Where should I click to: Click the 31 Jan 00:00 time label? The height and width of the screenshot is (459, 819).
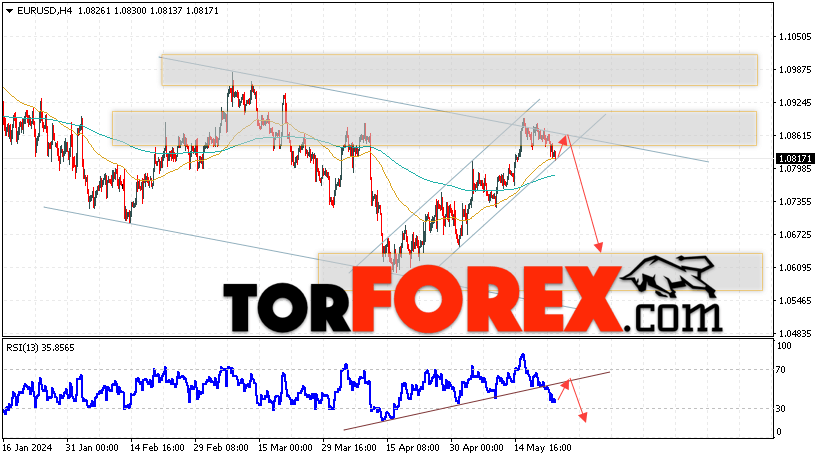pos(92,448)
